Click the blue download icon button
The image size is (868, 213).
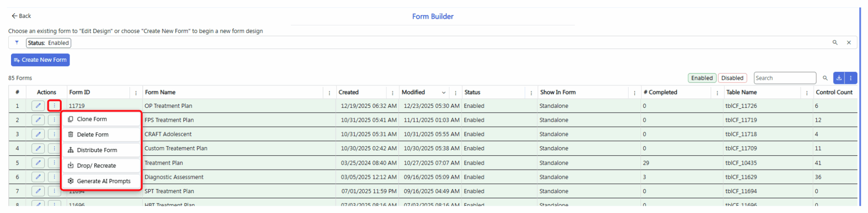coord(839,78)
